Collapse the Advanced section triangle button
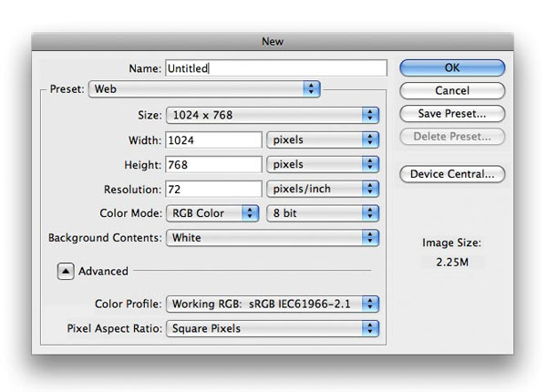 [x=65, y=271]
